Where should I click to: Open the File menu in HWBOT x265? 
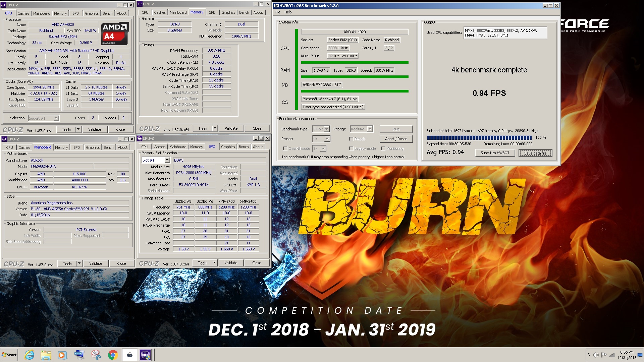click(277, 12)
